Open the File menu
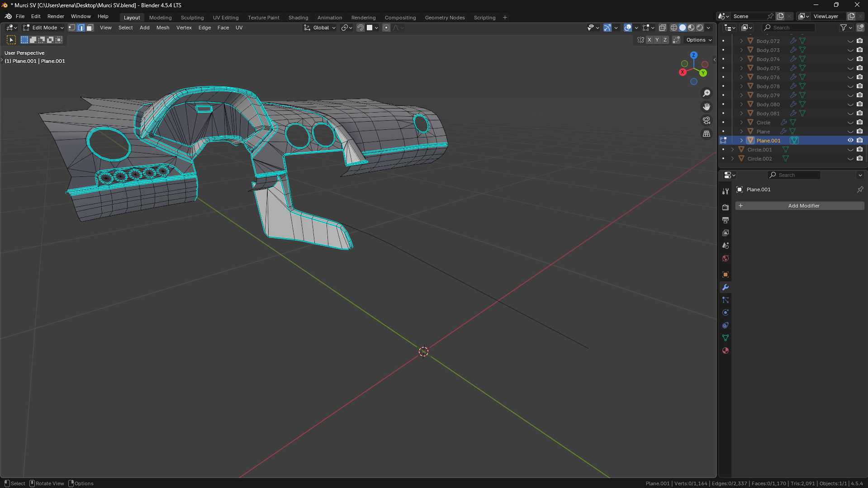Image resolution: width=868 pixels, height=488 pixels. pos(20,16)
